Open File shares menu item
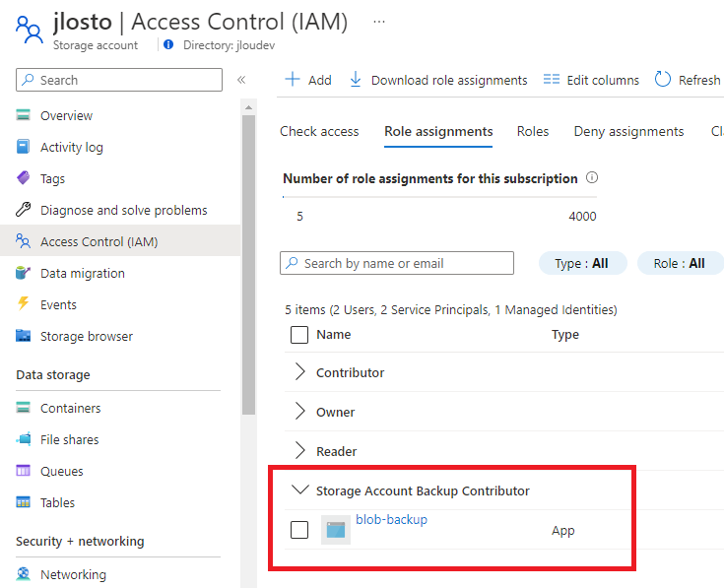Screen dimensions: 724x588 tap(69, 439)
